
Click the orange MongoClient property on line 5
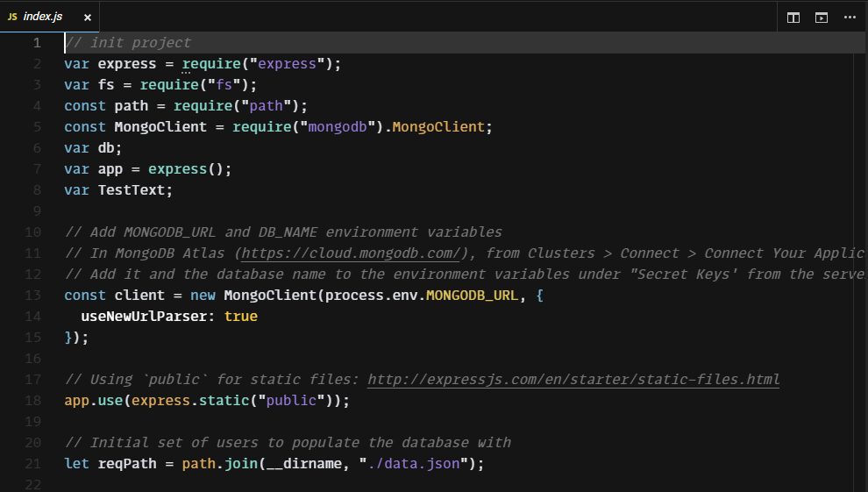pos(438,127)
